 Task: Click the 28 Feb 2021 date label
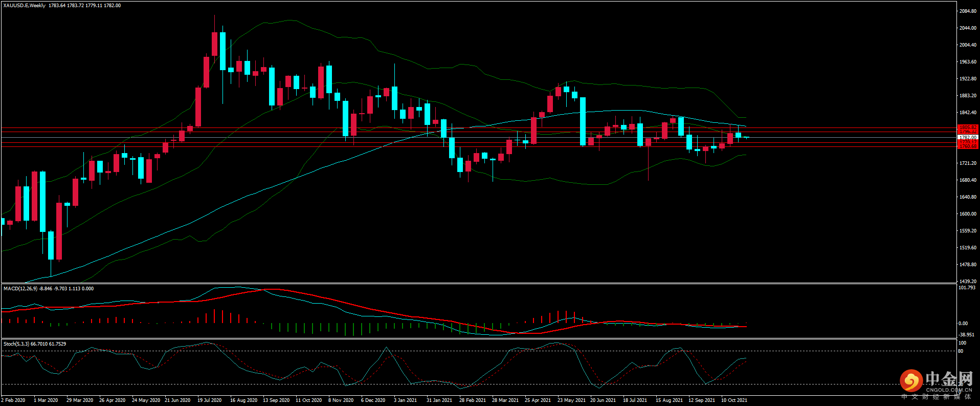tap(473, 400)
